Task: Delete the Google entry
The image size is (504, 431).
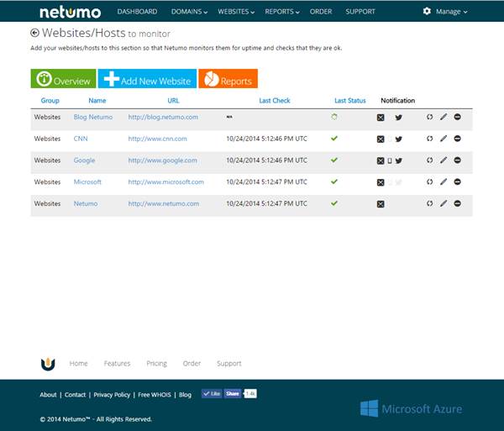Action: [458, 160]
